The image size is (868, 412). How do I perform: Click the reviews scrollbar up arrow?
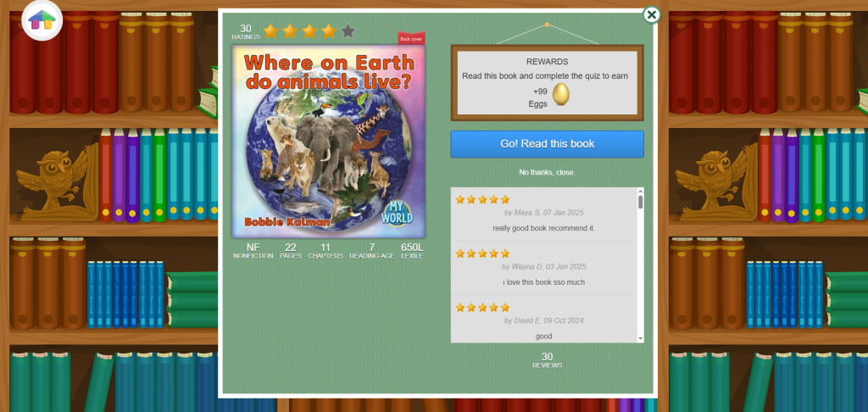(x=641, y=191)
